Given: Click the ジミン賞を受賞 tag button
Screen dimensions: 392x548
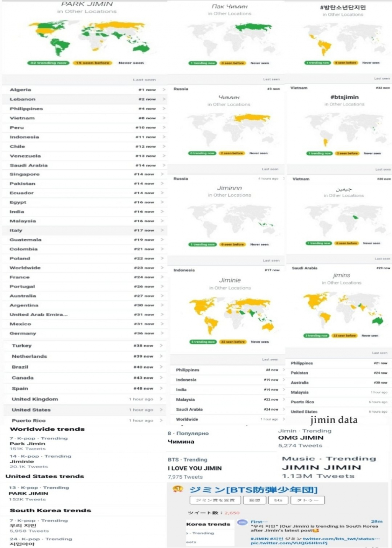Looking at the screenshot, I should (x=215, y=500).
